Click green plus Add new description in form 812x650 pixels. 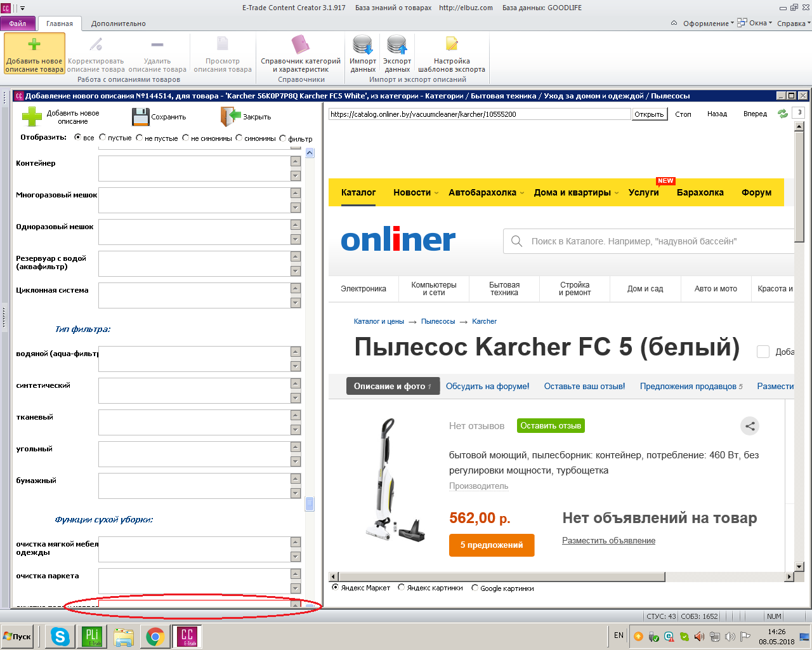32,117
